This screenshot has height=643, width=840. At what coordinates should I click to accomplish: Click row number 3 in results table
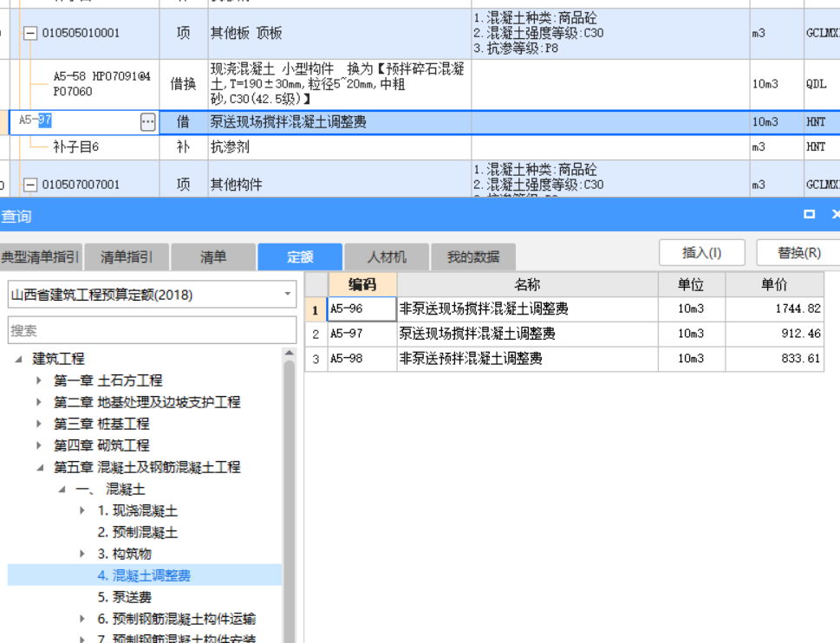pos(316,359)
